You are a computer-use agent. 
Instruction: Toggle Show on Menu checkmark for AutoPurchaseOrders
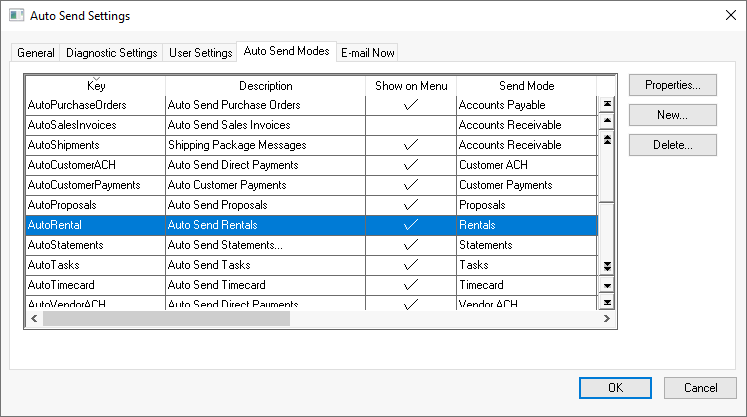[x=411, y=105]
